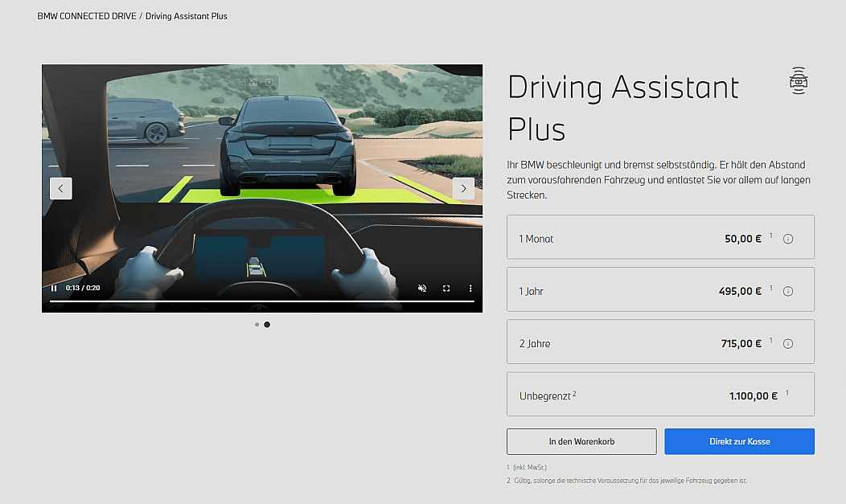Click the 1.100,00 € price text

click(x=754, y=396)
